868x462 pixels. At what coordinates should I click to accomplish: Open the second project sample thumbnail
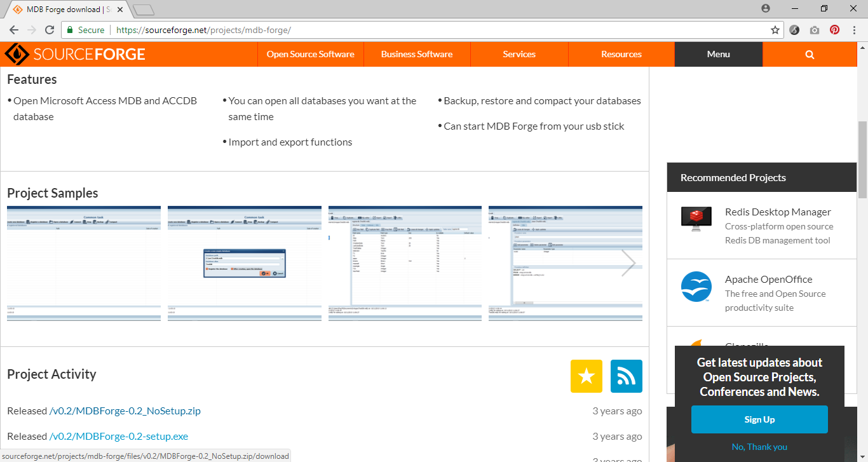(x=245, y=263)
